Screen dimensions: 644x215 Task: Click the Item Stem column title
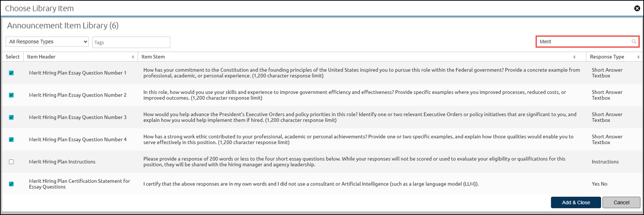(x=153, y=57)
